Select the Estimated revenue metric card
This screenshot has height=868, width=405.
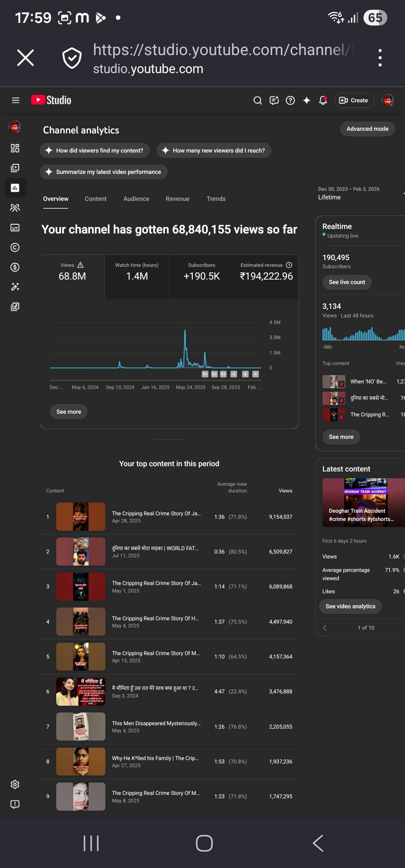click(x=266, y=272)
